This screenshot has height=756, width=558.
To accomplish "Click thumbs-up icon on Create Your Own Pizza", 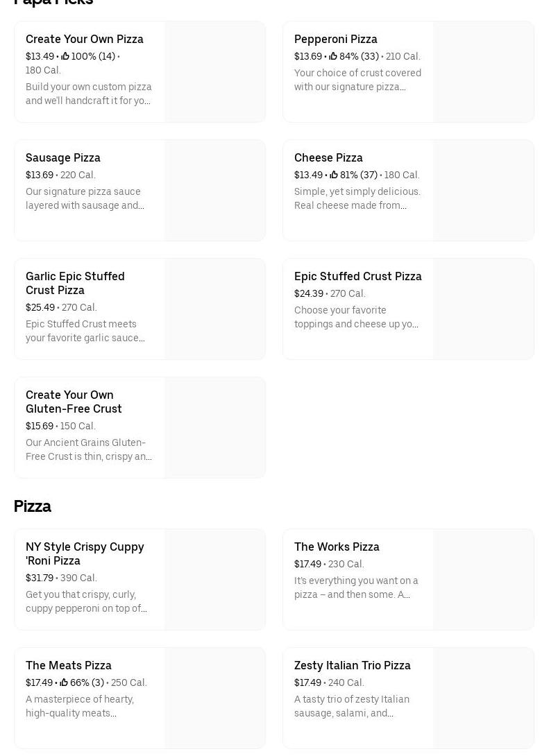I will 65,56.
